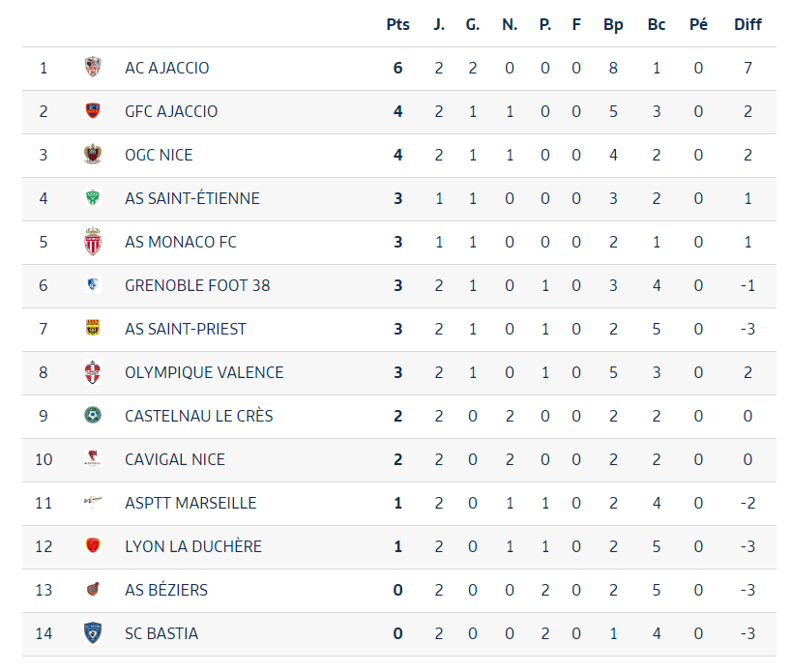The width and height of the screenshot is (791, 672).
Task: Click the Olympique Valence team crest
Action: tap(93, 372)
